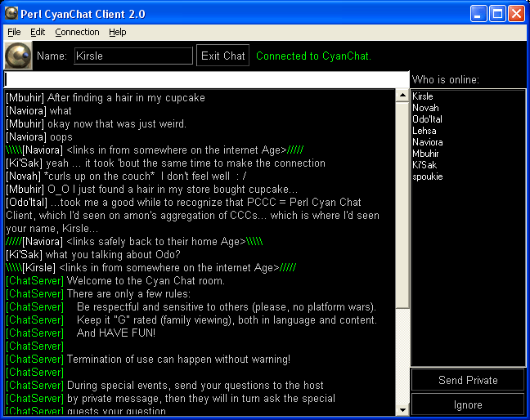
Task: Click 'Termination of use can happen' line
Action: pos(148,360)
